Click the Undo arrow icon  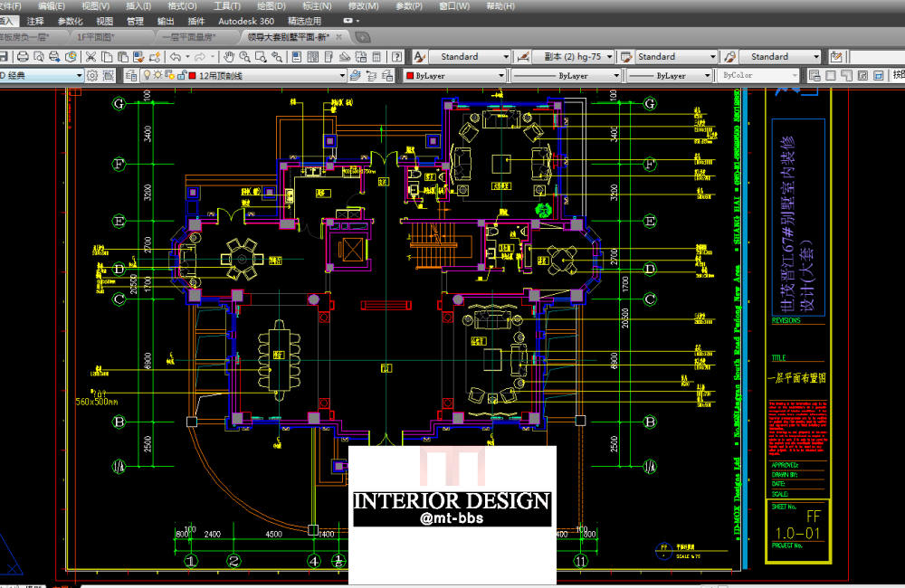point(174,56)
